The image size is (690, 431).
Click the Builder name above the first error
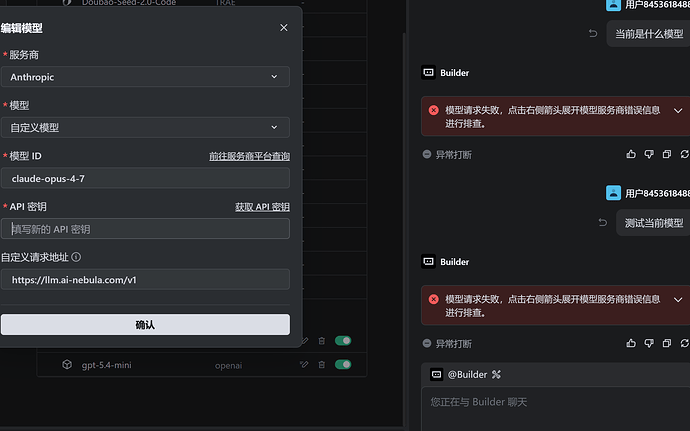[455, 73]
